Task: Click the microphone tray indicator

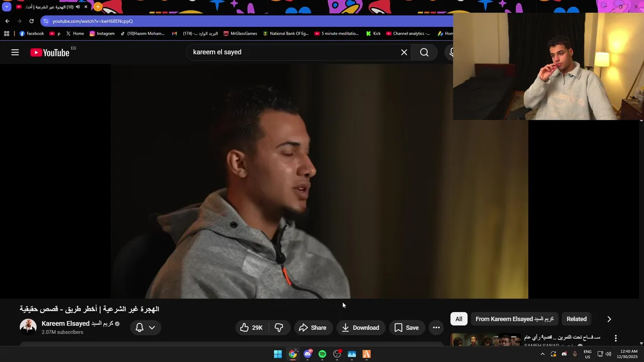Action: coord(575,354)
